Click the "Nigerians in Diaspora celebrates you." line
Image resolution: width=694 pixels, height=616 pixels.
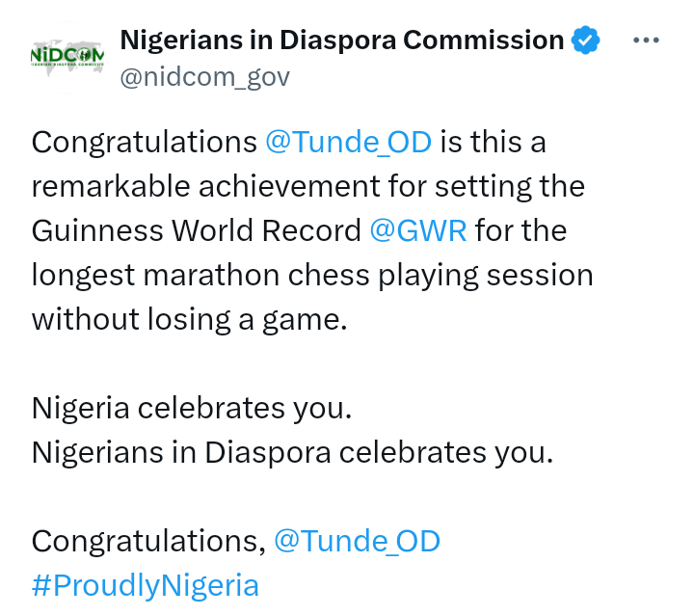(x=293, y=452)
